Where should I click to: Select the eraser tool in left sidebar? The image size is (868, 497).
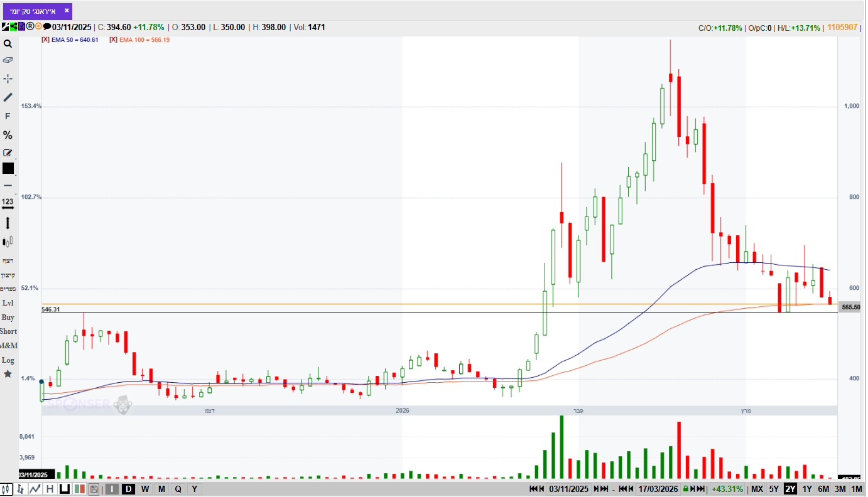8,60
